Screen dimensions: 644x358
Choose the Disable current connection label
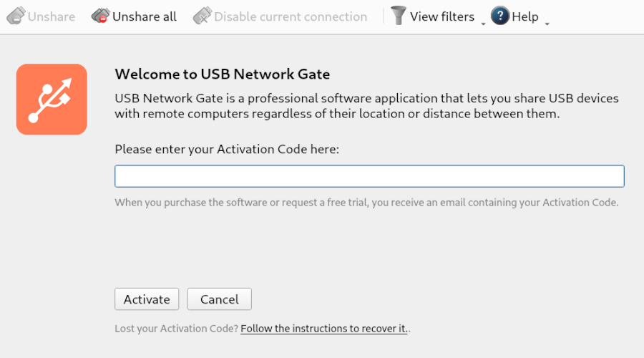(291, 16)
